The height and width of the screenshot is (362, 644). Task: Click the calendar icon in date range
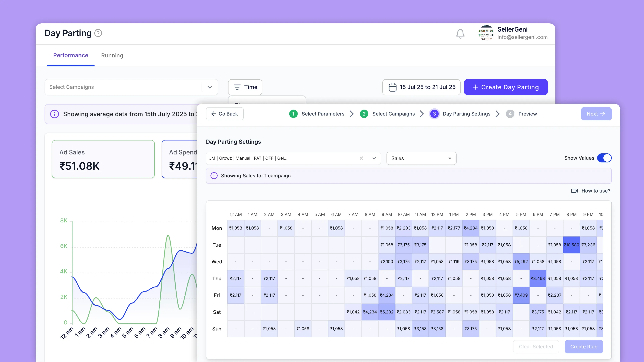(x=392, y=87)
